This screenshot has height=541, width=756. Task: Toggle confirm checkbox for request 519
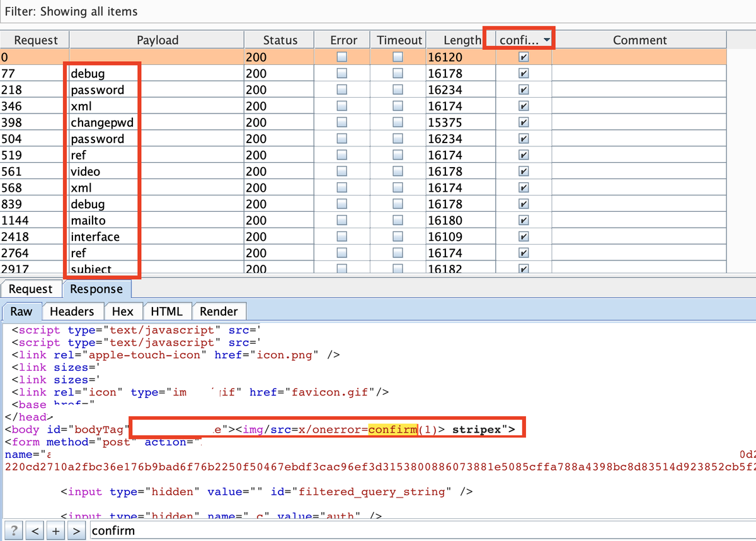click(524, 155)
